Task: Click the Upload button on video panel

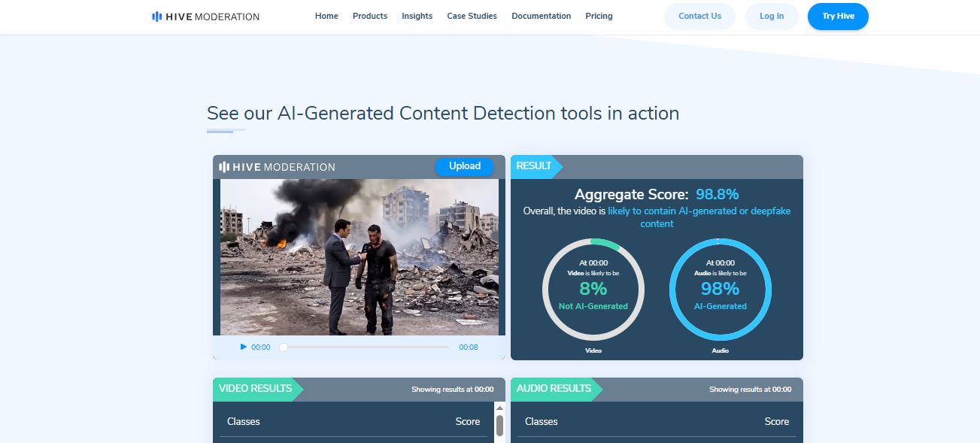Action: [x=464, y=166]
